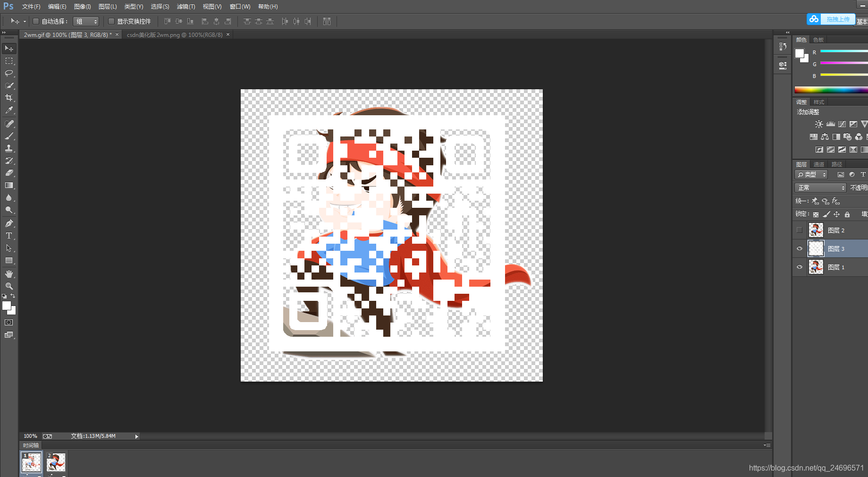
Task: Click the 100% zoom level field
Action: (30, 436)
